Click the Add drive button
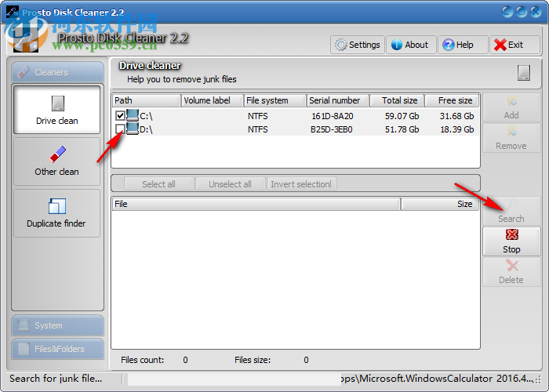 coord(511,108)
